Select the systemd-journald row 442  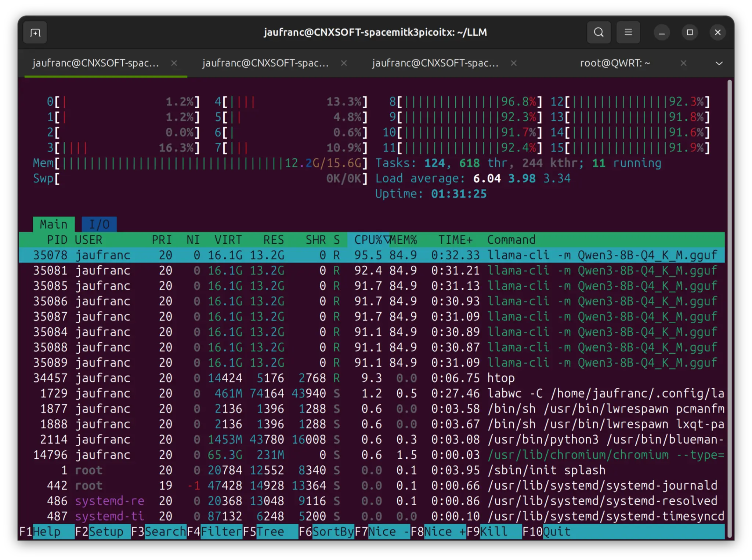tap(372, 486)
